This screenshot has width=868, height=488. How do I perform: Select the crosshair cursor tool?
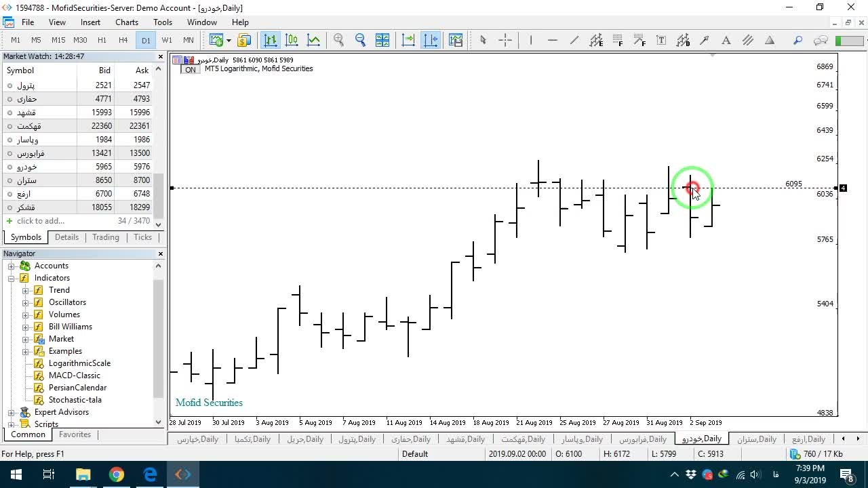(505, 40)
